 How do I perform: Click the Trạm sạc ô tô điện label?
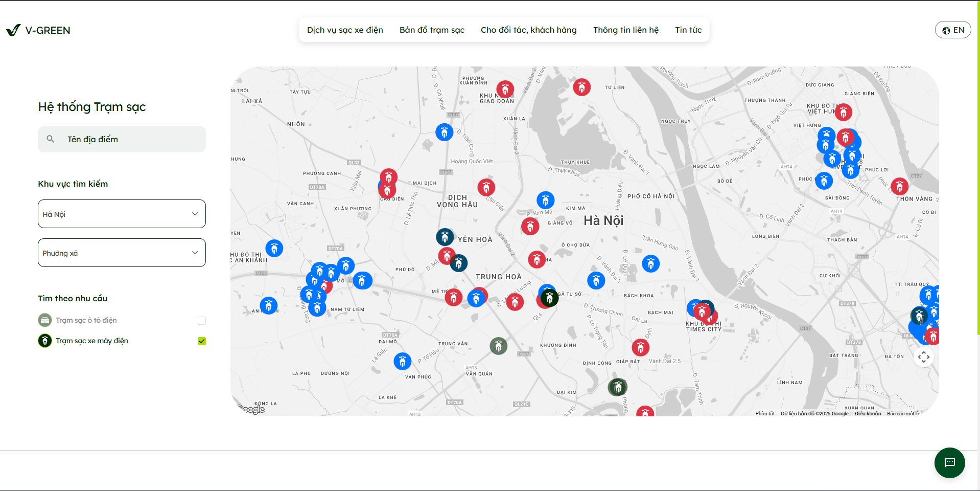coord(86,320)
